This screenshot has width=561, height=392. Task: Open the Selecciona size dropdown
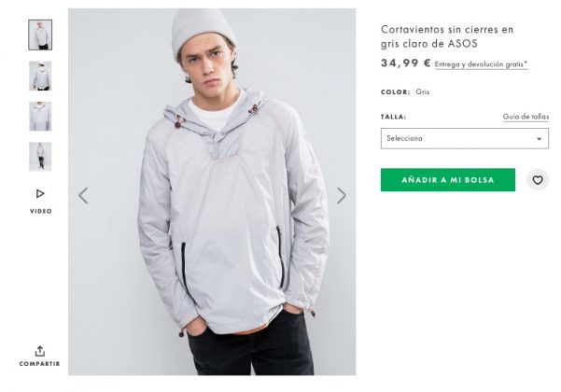pos(464,138)
